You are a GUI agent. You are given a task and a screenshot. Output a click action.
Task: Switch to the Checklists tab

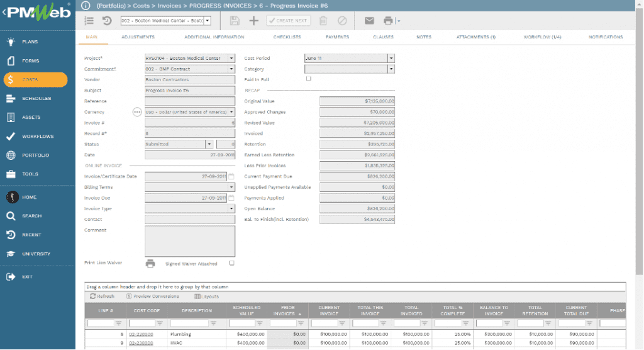[x=287, y=37]
